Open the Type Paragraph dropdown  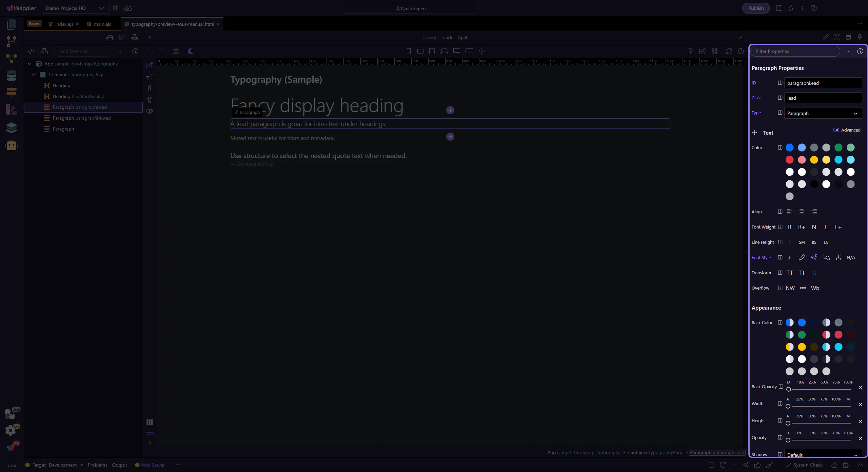point(823,113)
